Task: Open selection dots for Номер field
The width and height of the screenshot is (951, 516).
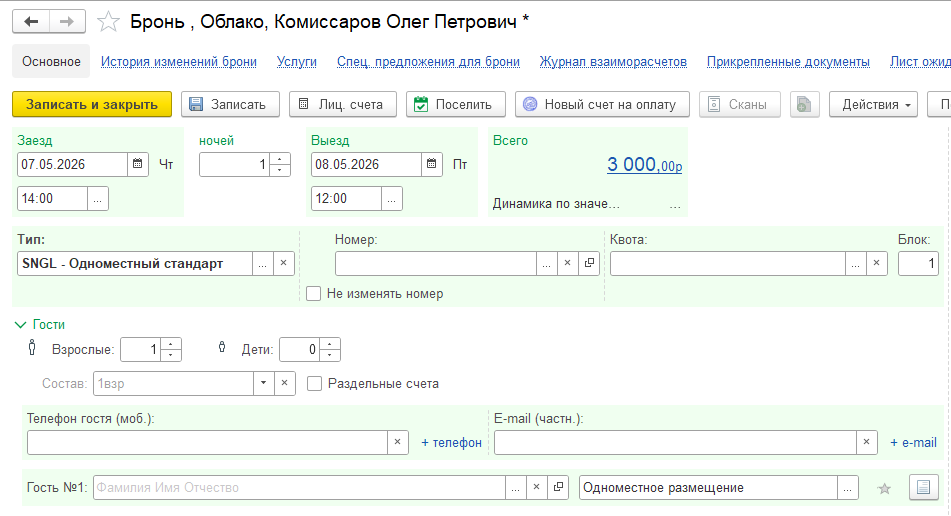Action: point(546,264)
